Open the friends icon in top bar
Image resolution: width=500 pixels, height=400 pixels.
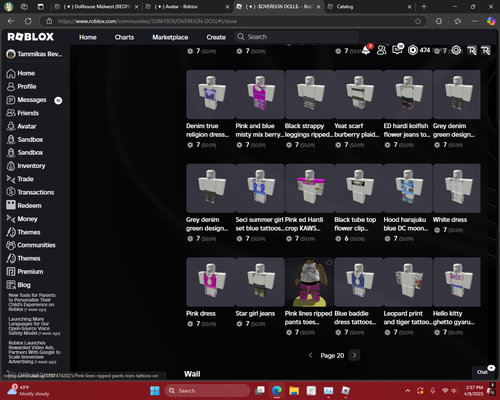click(x=381, y=50)
